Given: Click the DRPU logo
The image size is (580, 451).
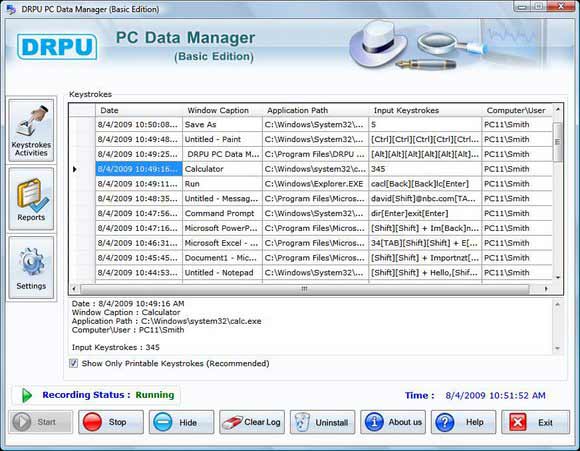Looking at the screenshot, I should [57, 47].
